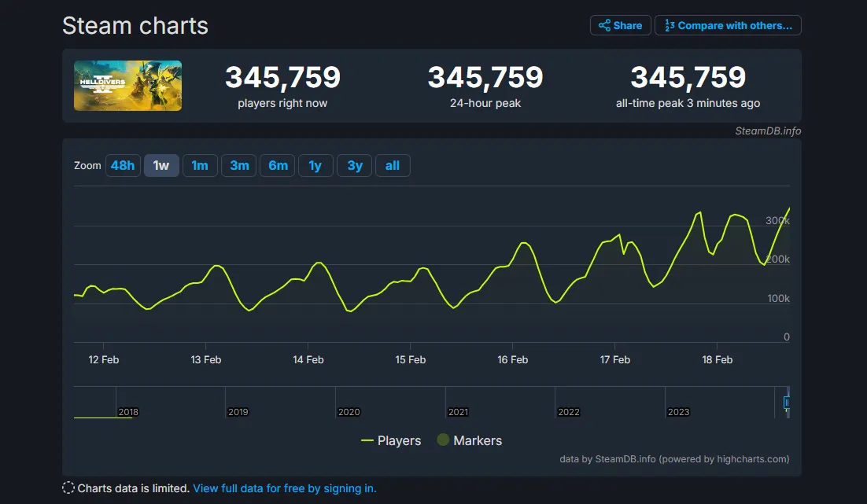Screen dimensions: 867x504
Task: Click the 16 Feb axis label
Action: 513,360
